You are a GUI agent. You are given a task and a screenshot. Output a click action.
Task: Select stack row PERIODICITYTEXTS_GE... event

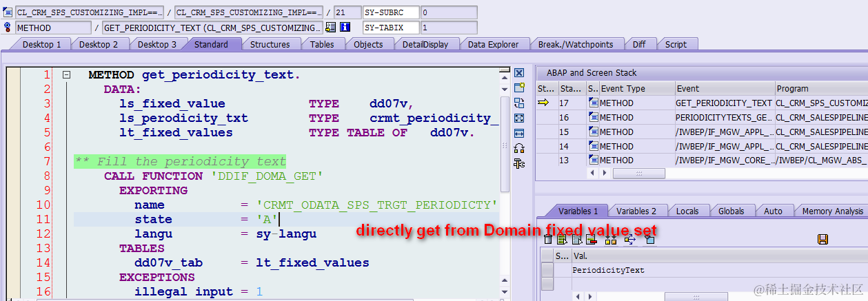click(724, 117)
